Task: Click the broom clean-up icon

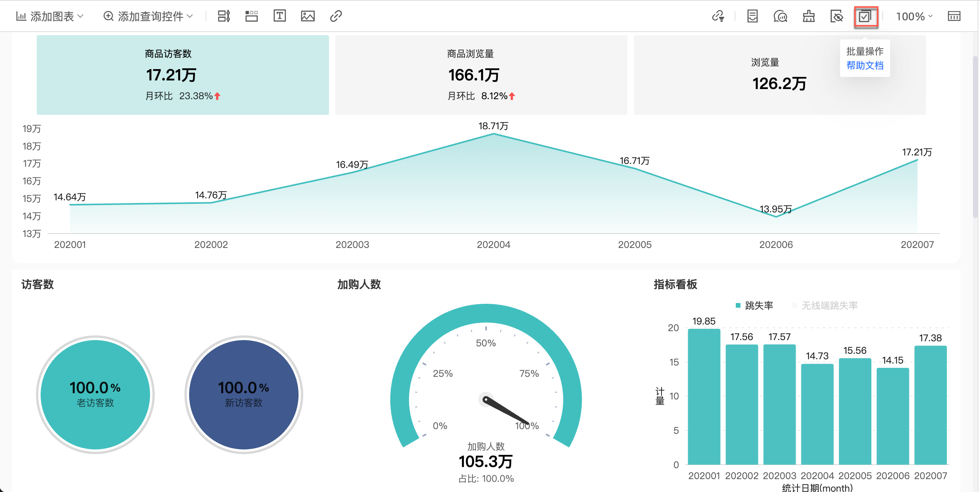Action: coord(808,16)
